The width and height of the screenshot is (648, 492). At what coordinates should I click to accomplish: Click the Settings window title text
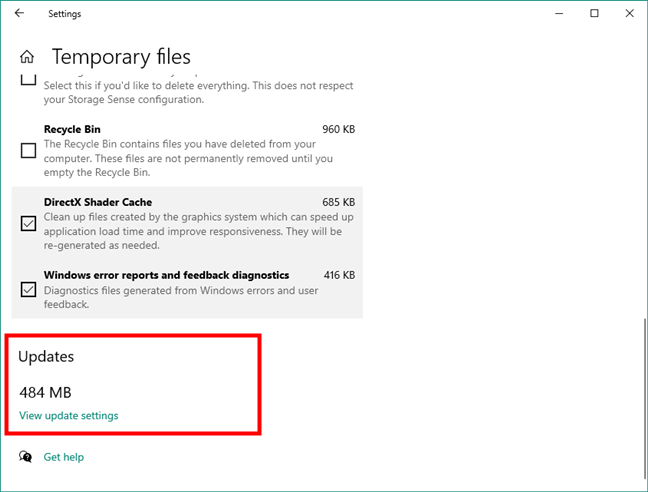[x=64, y=14]
